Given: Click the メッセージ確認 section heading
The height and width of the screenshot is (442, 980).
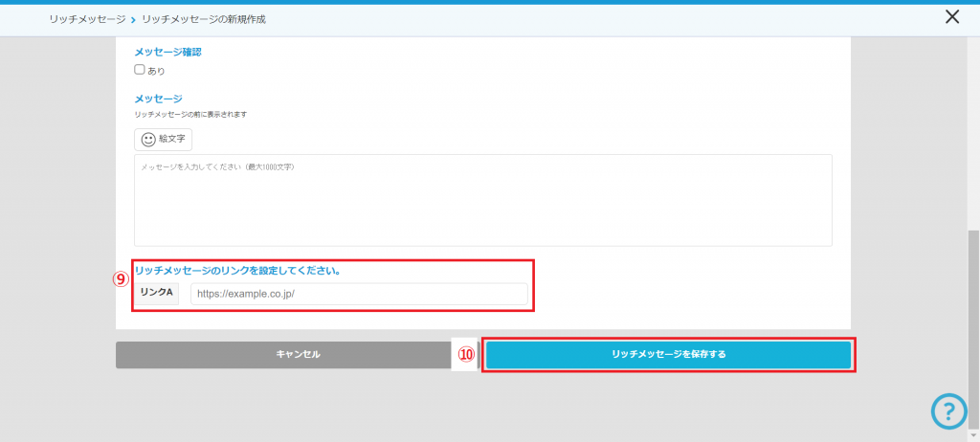Looking at the screenshot, I should [167, 53].
